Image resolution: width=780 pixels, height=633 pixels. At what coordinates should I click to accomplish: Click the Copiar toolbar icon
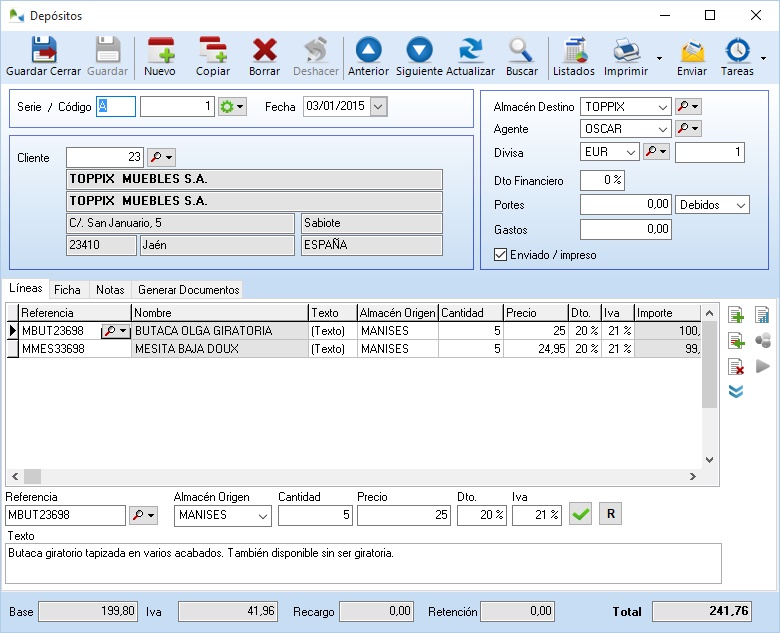pyautogui.click(x=213, y=56)
